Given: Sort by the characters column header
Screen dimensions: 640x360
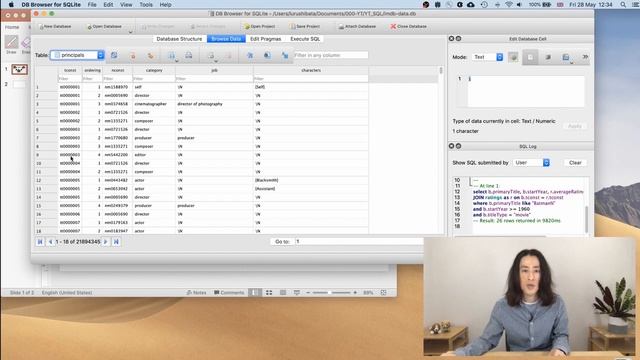Looking at the screenshot, I should (311, 70).
